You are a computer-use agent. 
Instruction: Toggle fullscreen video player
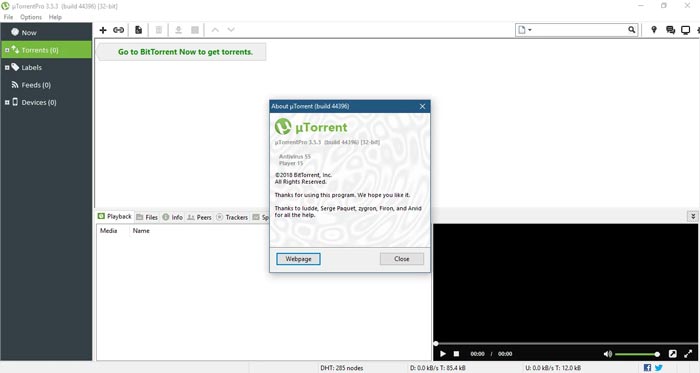click(x=688, y=354)
